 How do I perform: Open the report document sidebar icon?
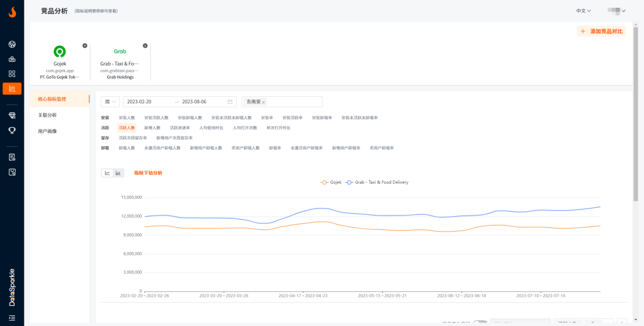tap(12, 158)
